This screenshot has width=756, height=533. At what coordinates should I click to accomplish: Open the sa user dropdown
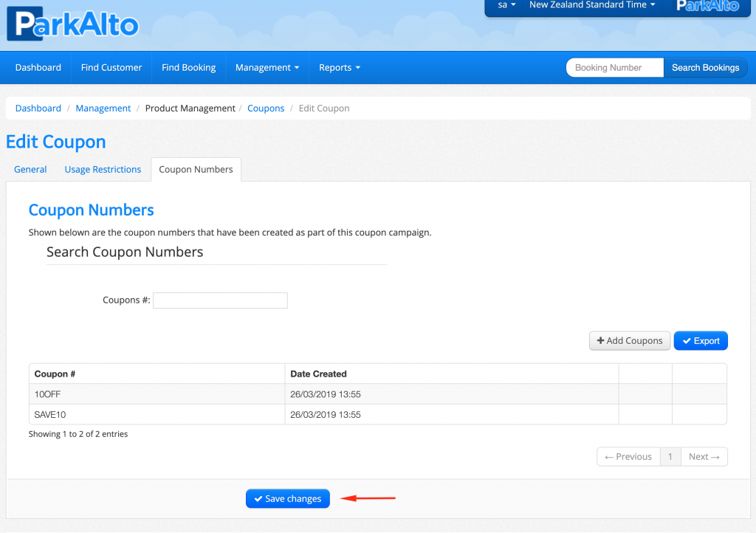[x=506, y=5]
